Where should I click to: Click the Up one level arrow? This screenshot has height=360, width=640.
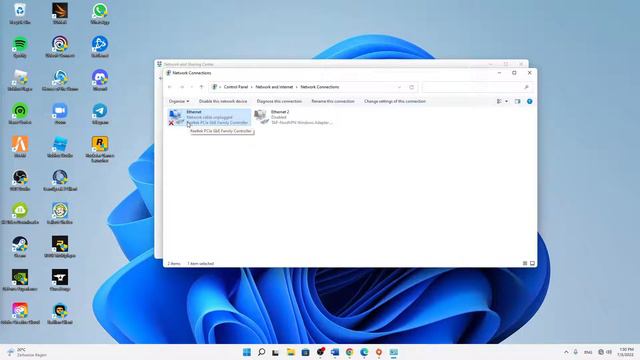201,87
